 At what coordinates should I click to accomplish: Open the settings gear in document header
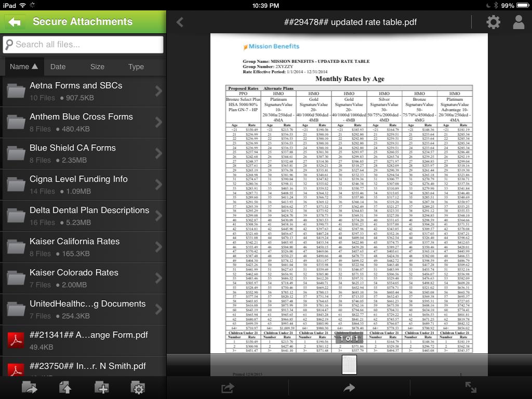coord(493,22)
